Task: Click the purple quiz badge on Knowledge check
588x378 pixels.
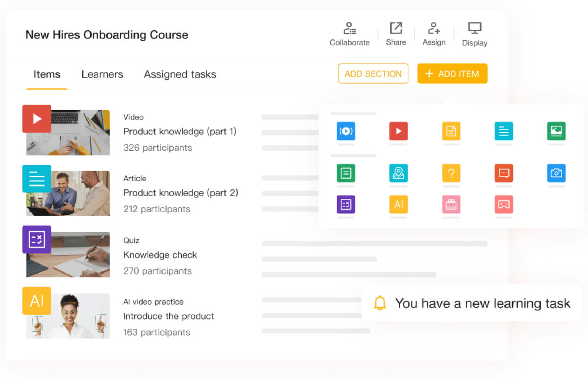Action: click(37, 240)
